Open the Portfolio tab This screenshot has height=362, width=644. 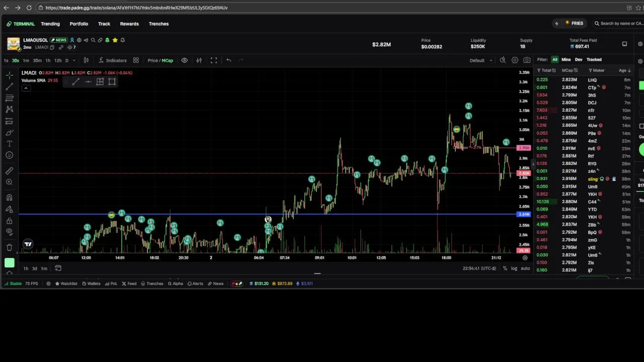click(x=79, y=24)
